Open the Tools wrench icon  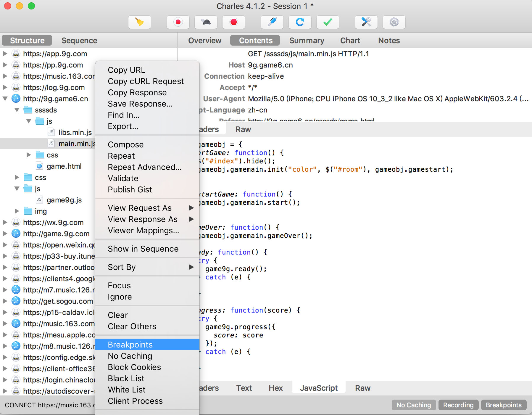click(x=366, y=22)
